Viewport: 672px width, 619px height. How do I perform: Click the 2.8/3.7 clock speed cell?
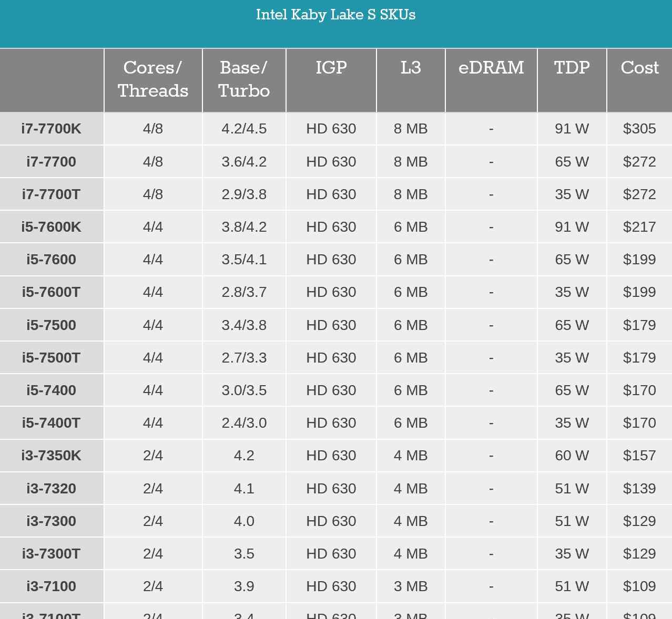(x=244, y=292)
